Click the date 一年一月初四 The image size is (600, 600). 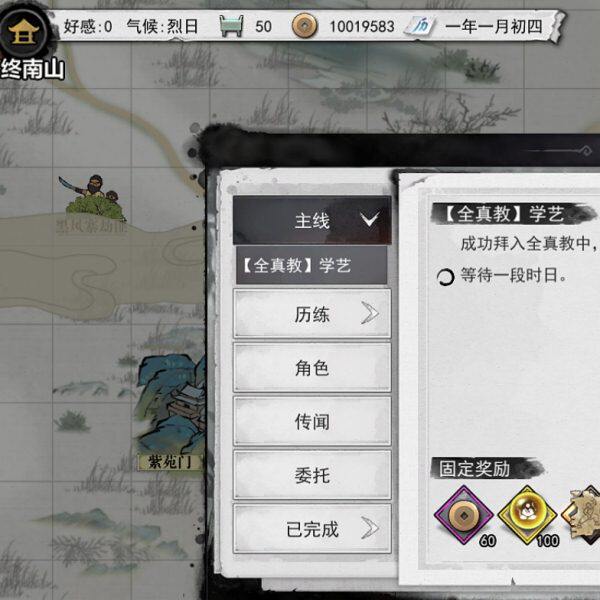(x=494, y=26)
